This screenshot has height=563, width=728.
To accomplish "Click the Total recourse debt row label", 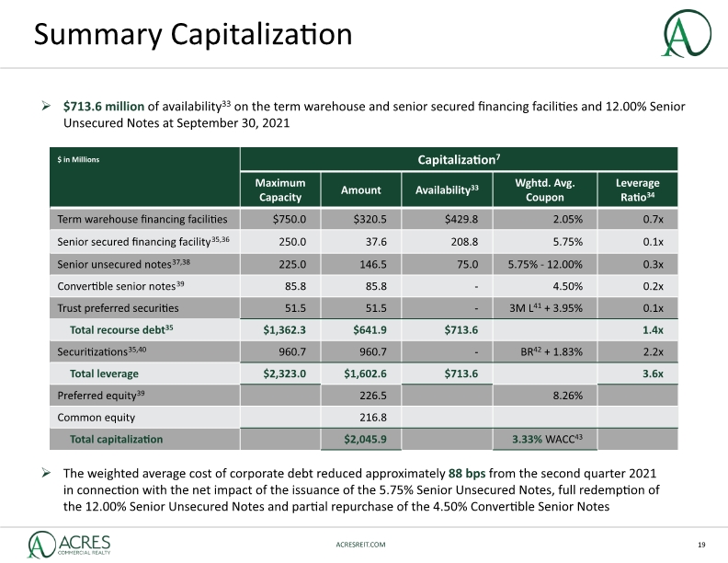I will tap(121, 330).
